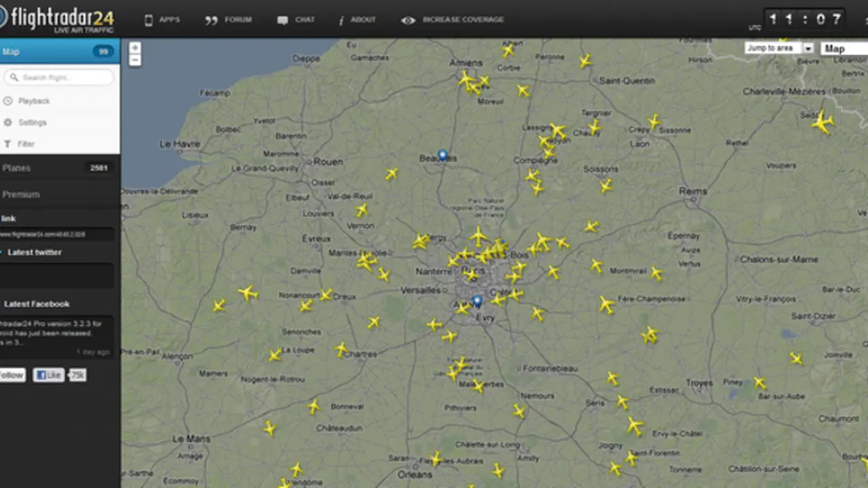Viewport: 868px width, 488px height.
Task: Open Increase Coverage menu item
Action: [452, 20]
